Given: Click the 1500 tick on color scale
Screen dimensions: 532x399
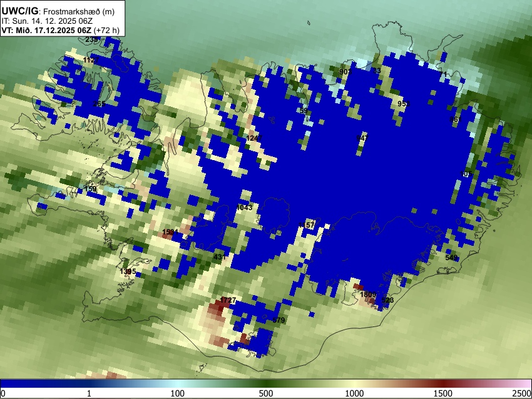Looking at the screenshot, I should (443, 393).
